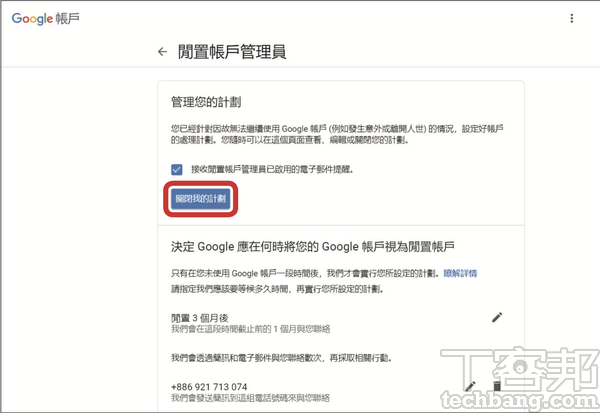The height and width of the screenshot is (413, 600).
Task: Click the Google 帳戶 logo
Action: [46, 18]
